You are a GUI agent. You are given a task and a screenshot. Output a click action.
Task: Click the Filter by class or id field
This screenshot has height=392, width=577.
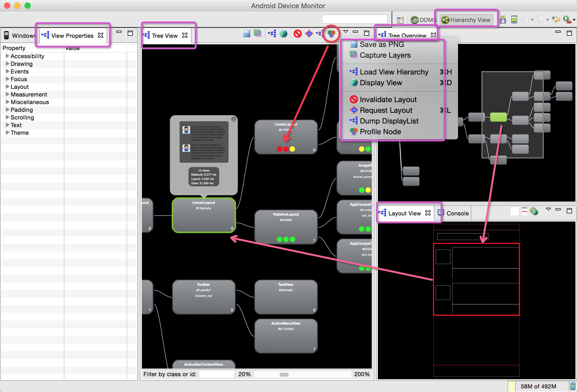point(217,374)
